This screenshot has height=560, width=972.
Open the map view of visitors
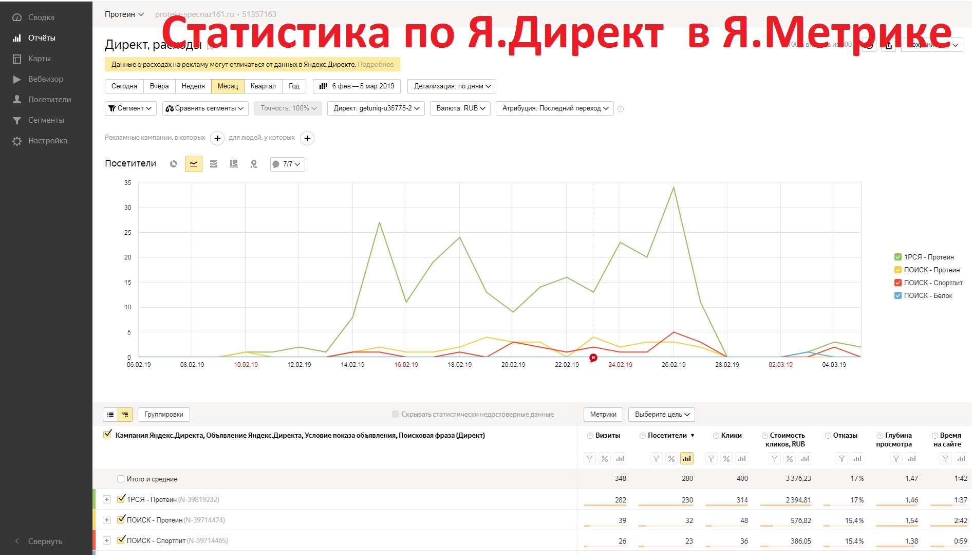tap(254, 164)
